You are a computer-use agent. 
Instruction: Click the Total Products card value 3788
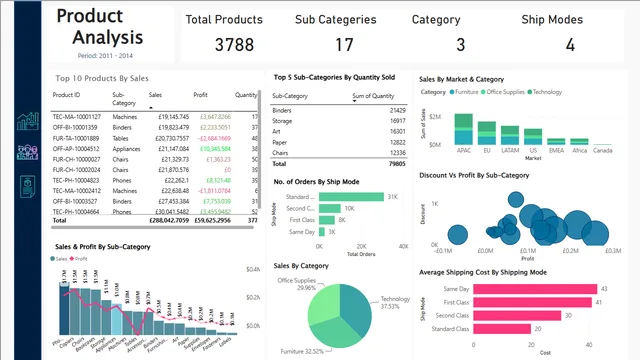pyautogui.click(x=234, y=45)
